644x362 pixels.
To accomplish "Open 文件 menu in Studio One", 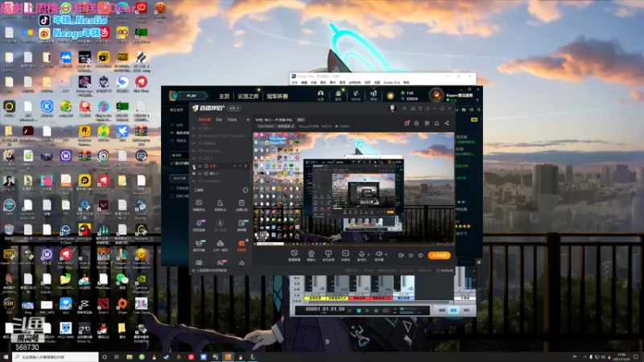I will (x=295, y=83).
